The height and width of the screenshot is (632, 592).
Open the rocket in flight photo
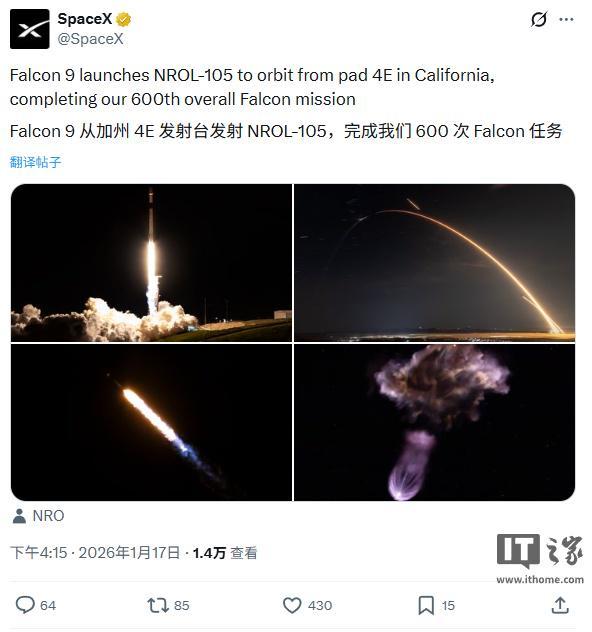tap(152, 422)
